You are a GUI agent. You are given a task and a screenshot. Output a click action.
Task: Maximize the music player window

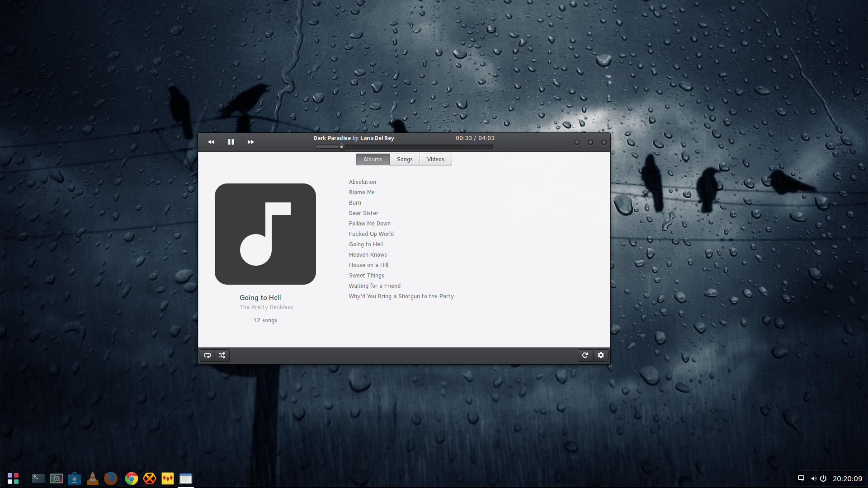pos(590,142)
